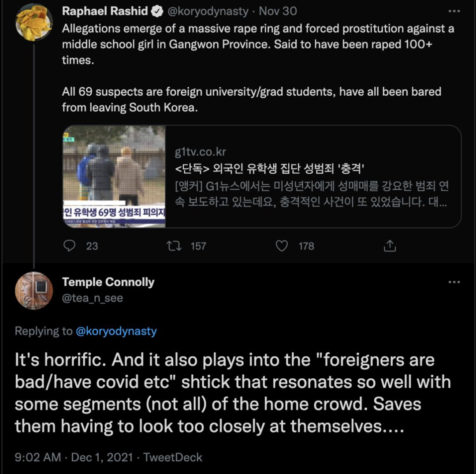
Task: Like the tweet with the heart icon
Action: (282, 246)
